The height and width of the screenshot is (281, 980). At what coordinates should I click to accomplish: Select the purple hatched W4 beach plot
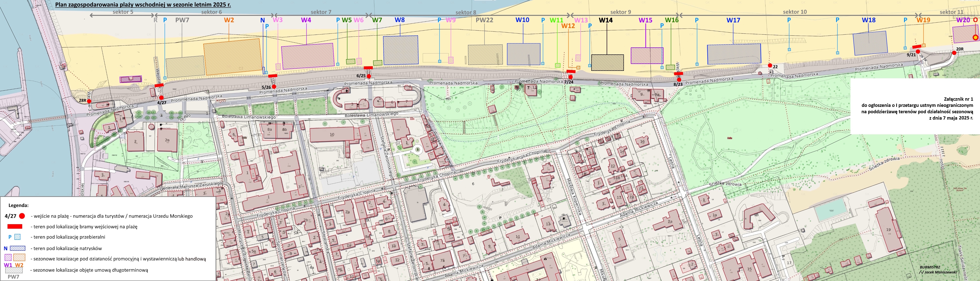[308, 56]
